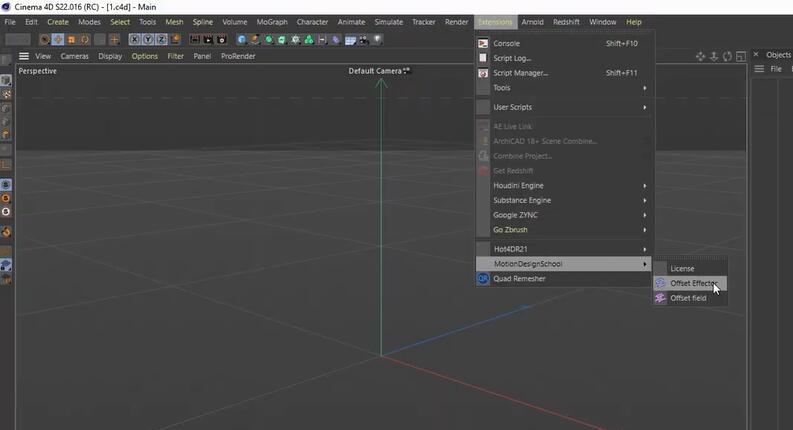This screenshot has height=430, width=793.
Task: Enable Viewport Solo Hierarchy mode
Action: (6, 211)
